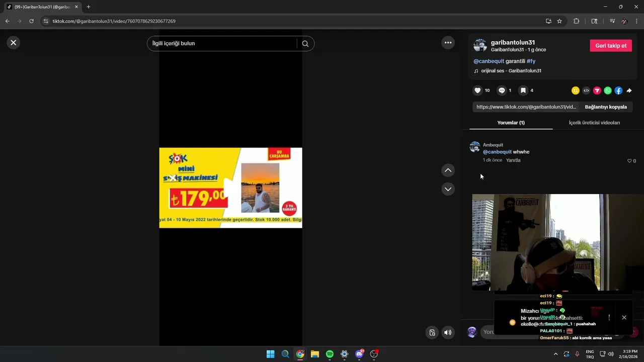Share to Facebook
The image size is (644, 362).
[618, 90]
